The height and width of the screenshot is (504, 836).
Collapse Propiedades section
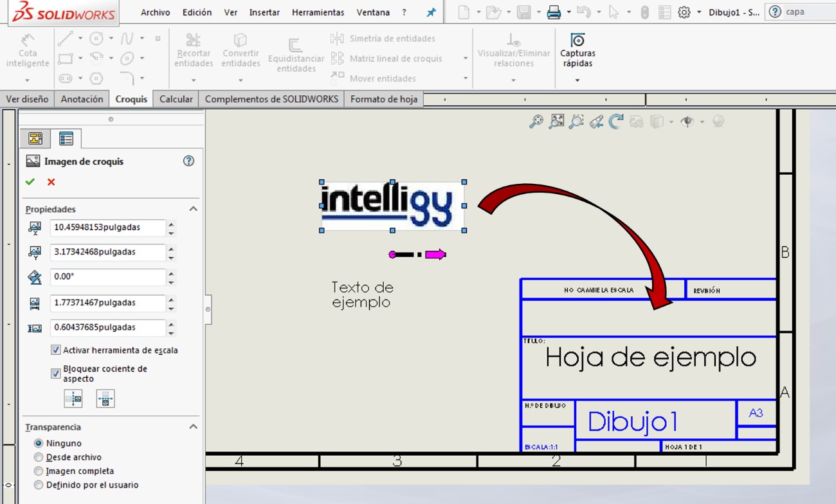(193, 209)
